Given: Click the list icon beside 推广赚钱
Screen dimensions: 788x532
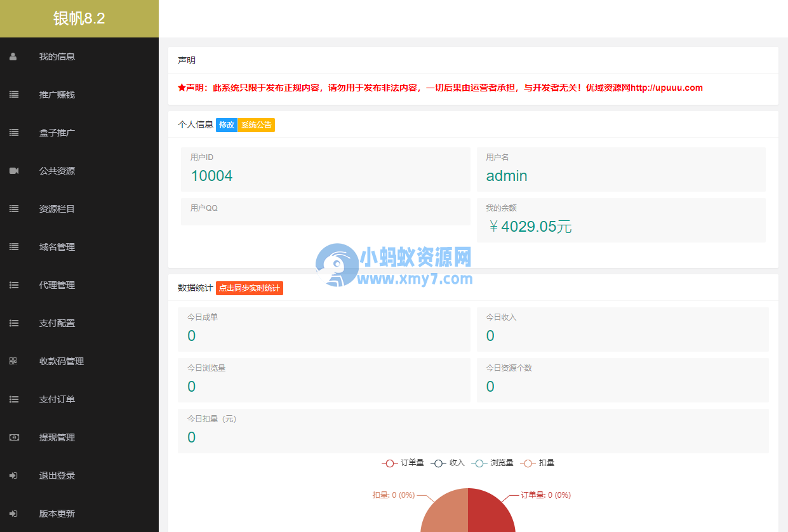Looking at the screenshot, I should 13,95.
